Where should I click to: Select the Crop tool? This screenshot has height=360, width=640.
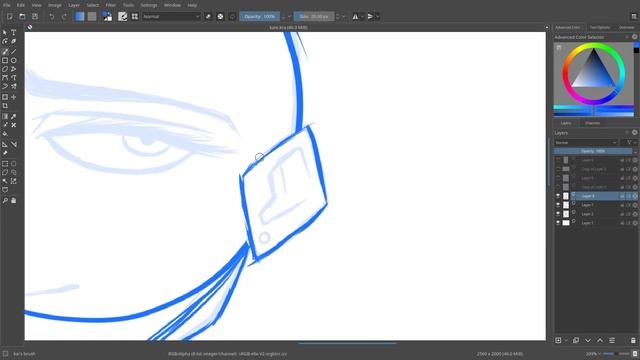(5, 106)
